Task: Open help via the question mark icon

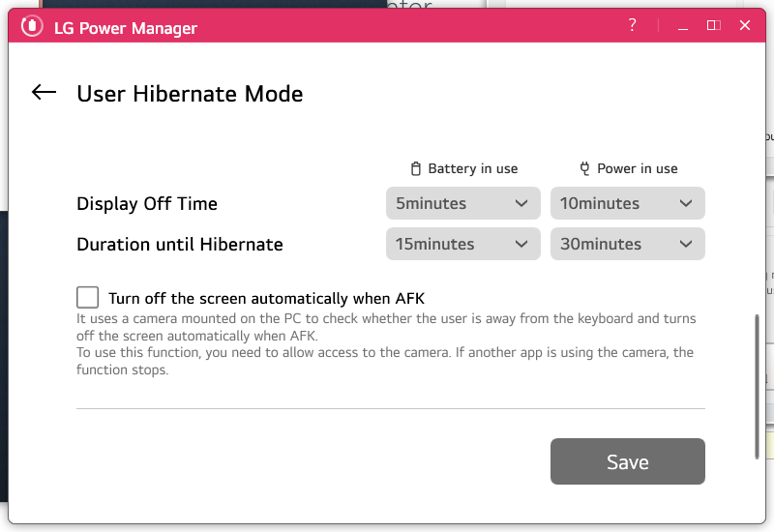Action: pyautogui.click(x=633, y=25)
